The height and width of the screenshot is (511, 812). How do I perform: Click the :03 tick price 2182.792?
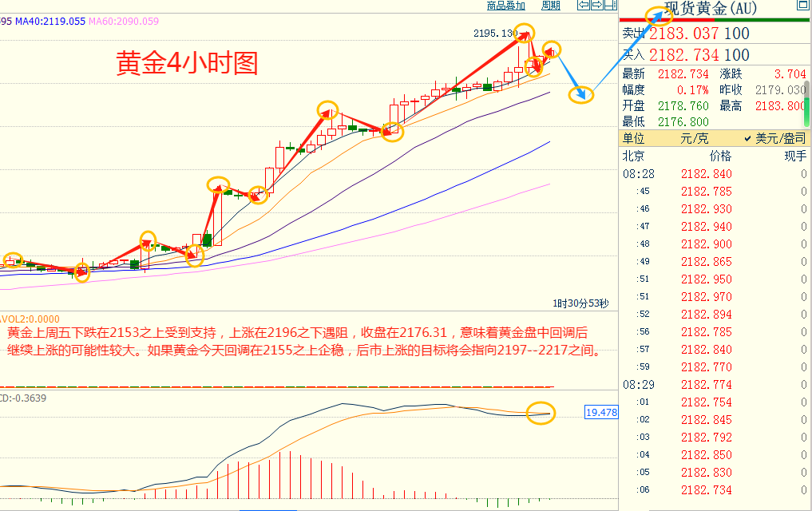coord(707,438)
